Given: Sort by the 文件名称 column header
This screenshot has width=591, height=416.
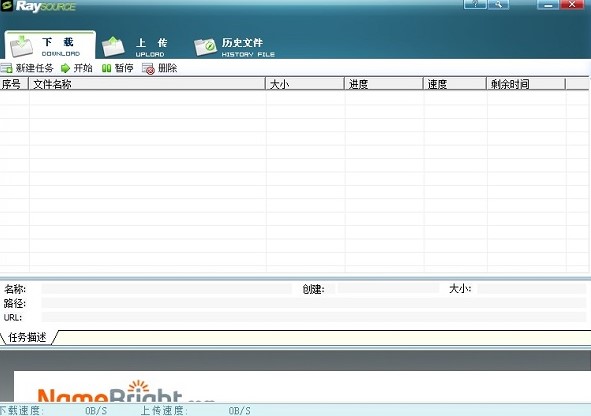Looking at the screenshot, I should [147, 84].
